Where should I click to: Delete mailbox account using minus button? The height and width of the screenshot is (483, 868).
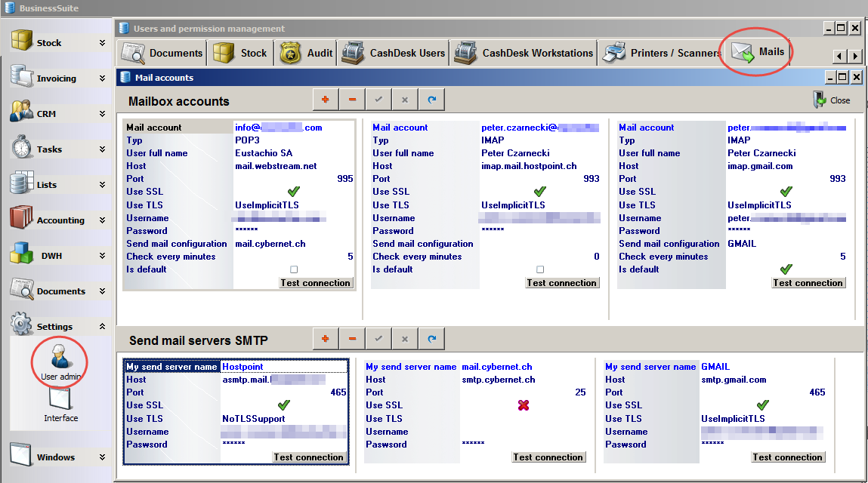pos(352,100)
